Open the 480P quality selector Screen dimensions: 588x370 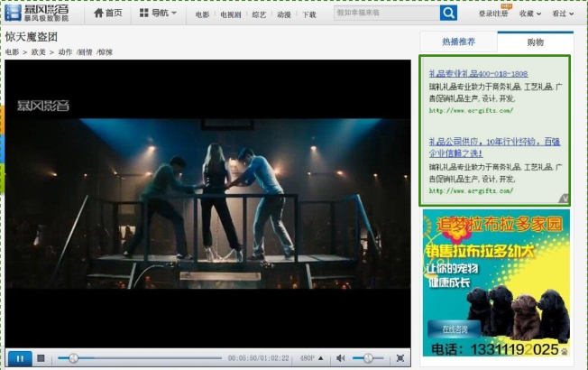click(x=311, y=358)
